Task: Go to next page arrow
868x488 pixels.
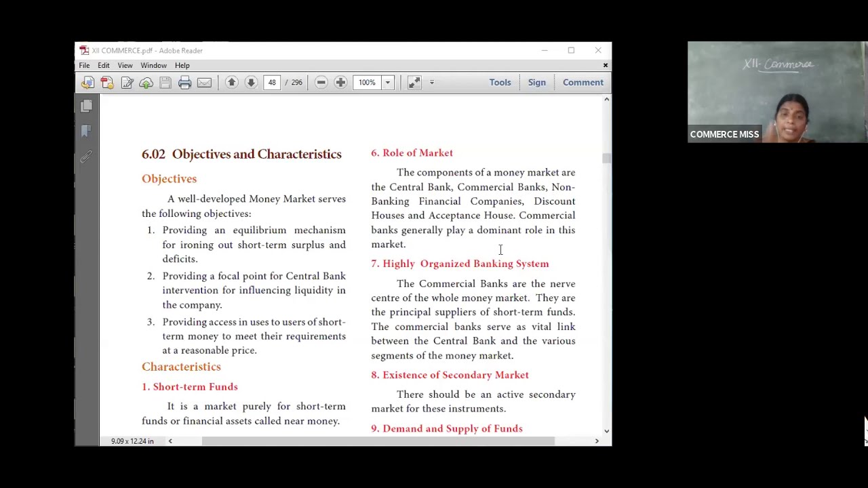Action: tap(251, 83)
